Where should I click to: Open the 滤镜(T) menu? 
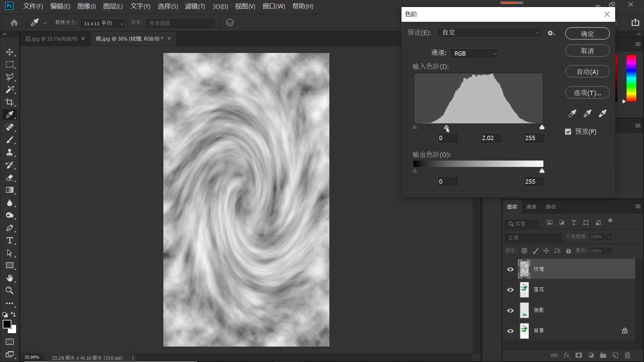[x=195, y=6]
